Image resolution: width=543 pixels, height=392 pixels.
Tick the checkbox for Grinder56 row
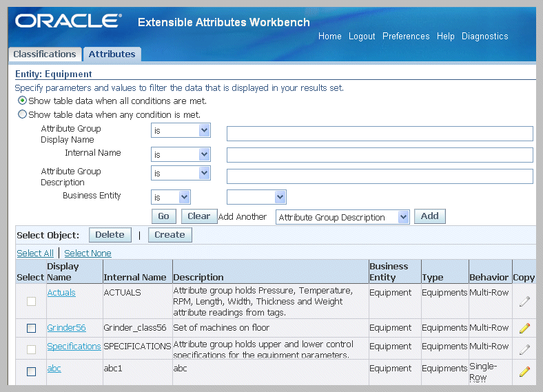click(31, 328)
